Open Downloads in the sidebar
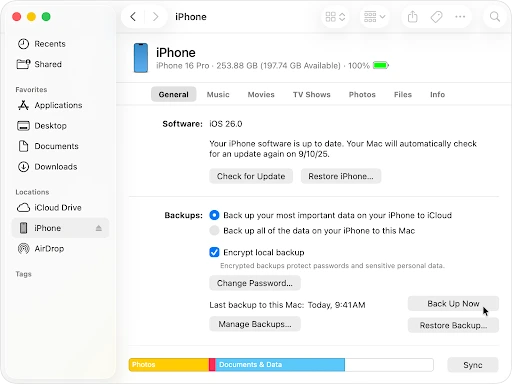Image resolution: width=512 pixels, height=384 pixels. pyautogui.click(x=60, y=167)
